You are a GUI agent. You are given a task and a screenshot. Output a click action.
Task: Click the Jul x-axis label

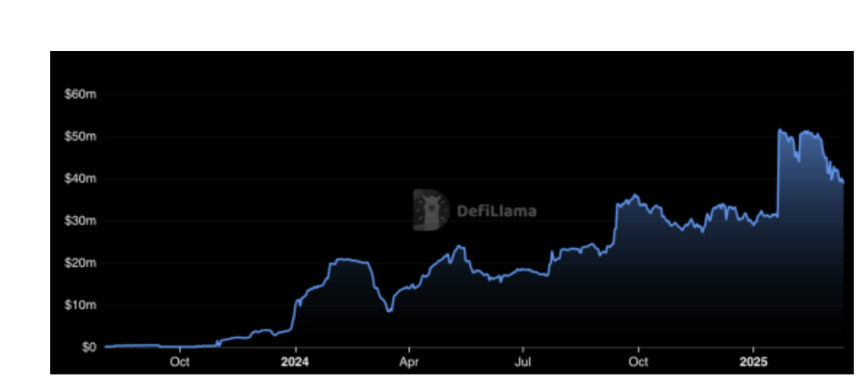(523, 362)
